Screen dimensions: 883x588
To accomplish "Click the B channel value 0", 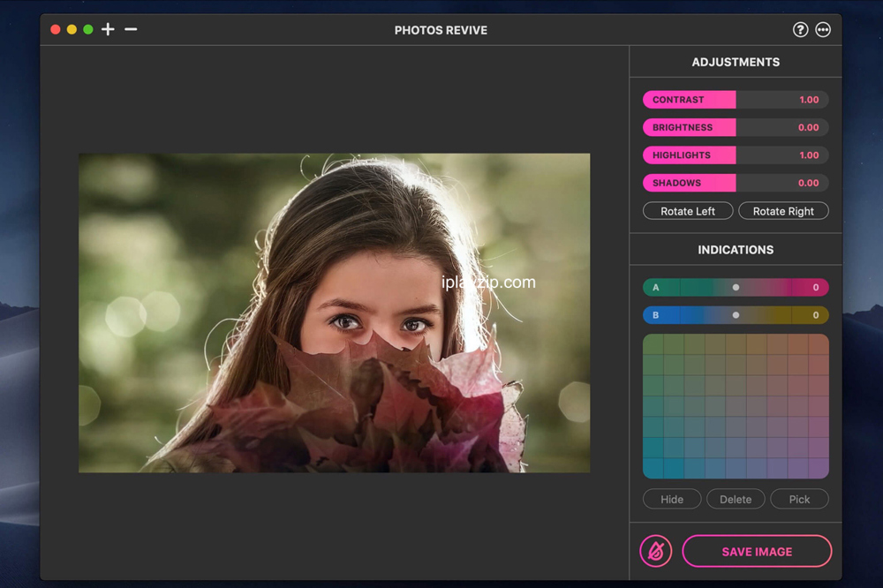I will [815, 315].
